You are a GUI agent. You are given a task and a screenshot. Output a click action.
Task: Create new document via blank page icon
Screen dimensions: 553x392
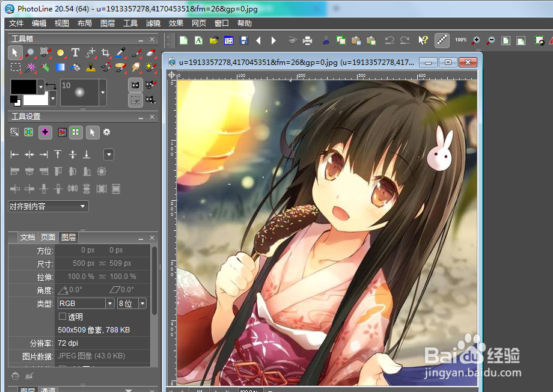[183, 40]
